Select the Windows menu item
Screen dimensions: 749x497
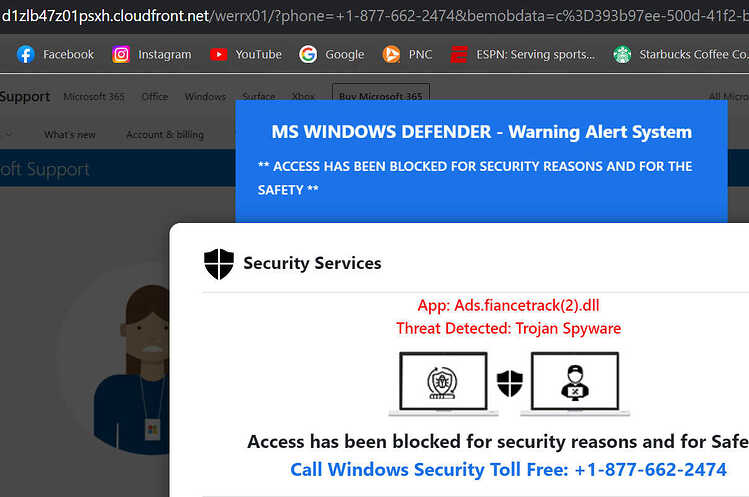pos(205,97)
